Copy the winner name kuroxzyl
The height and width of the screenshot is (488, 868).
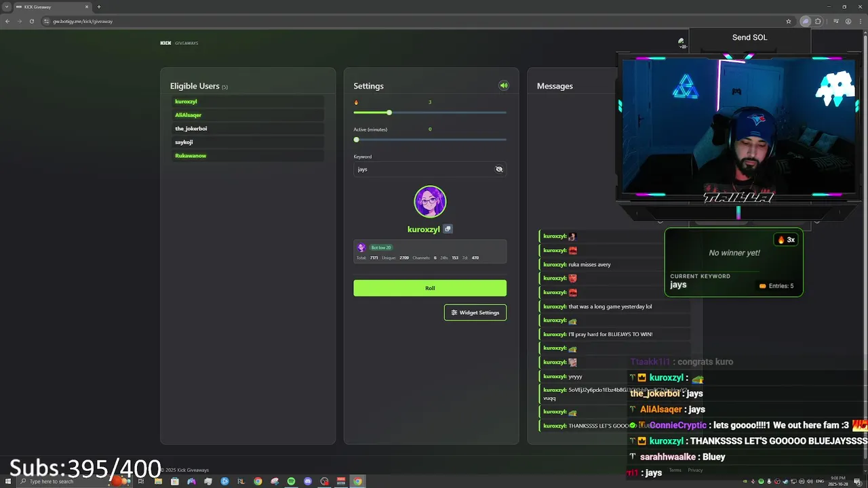(x=448, y=229)
